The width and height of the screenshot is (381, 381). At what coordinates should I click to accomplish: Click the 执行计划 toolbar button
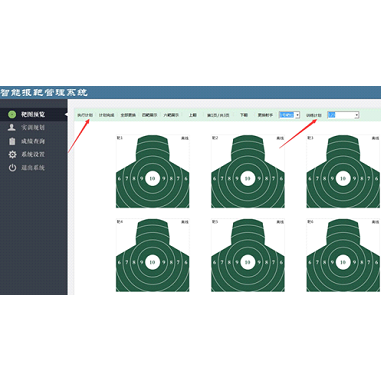85,115
